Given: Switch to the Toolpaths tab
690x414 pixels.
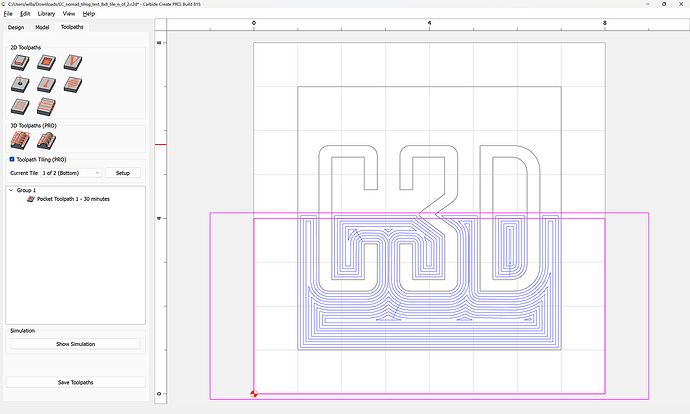Looking at the screenshot, I should point(72,27).
